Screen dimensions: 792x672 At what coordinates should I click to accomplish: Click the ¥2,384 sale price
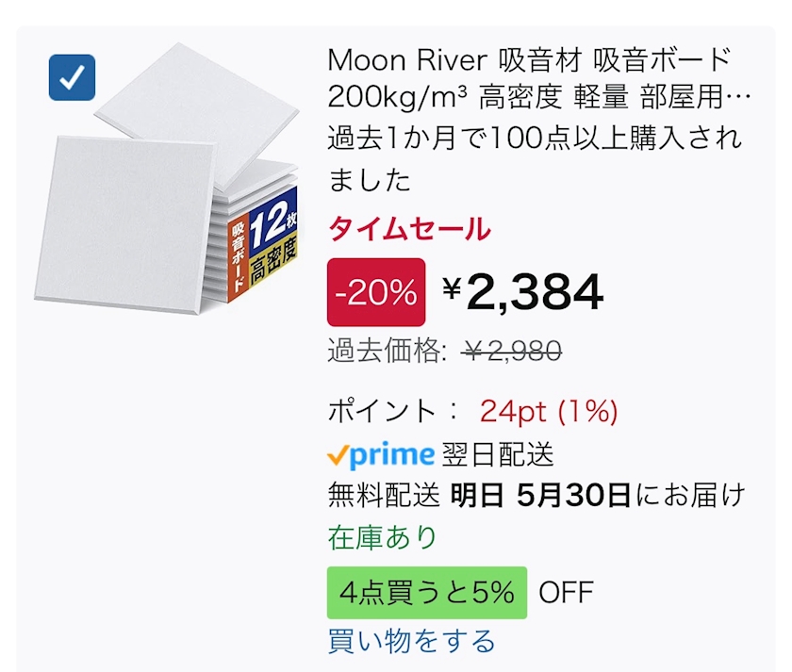523,292
